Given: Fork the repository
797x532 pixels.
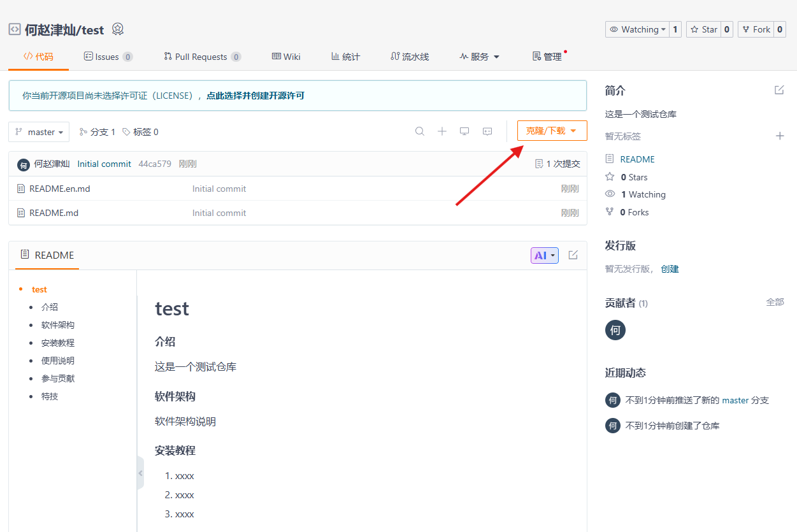Looking at the screenshot, I should pos(756,29).
